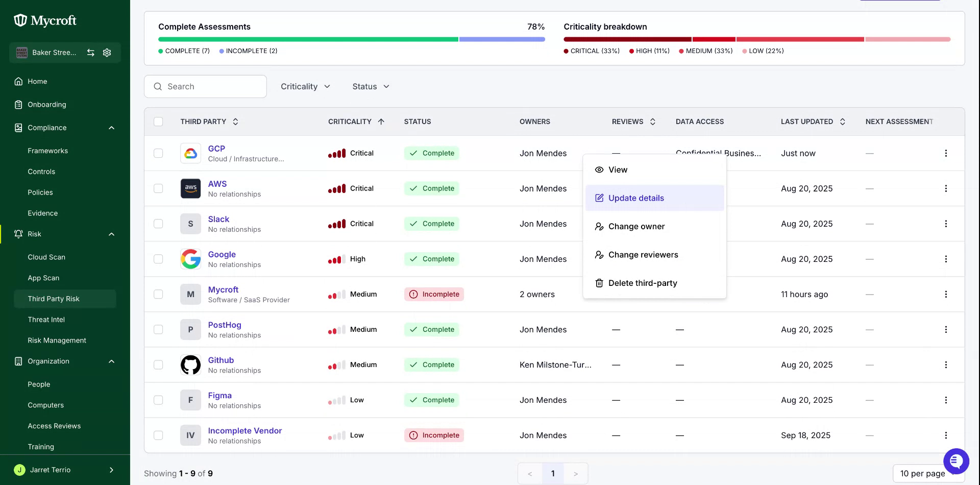Image resolution: width=980 pixels, height=485 pixels.
Task: Open the Status filter dropdown
Action: point(371,87)
